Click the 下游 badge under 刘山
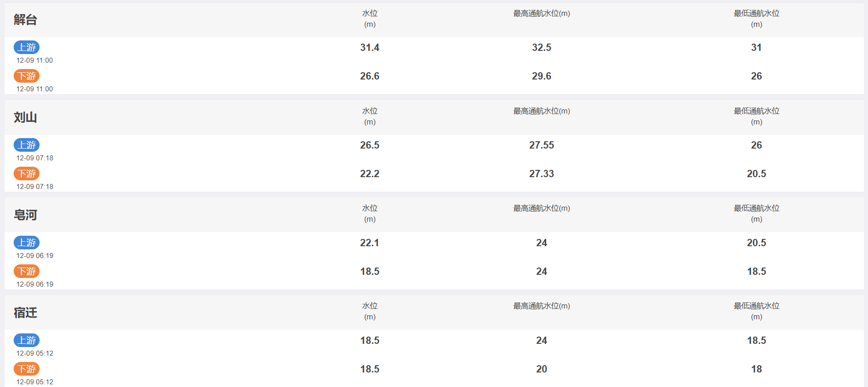The width and height of the screenshot is (868, 387). pos(26,174)
